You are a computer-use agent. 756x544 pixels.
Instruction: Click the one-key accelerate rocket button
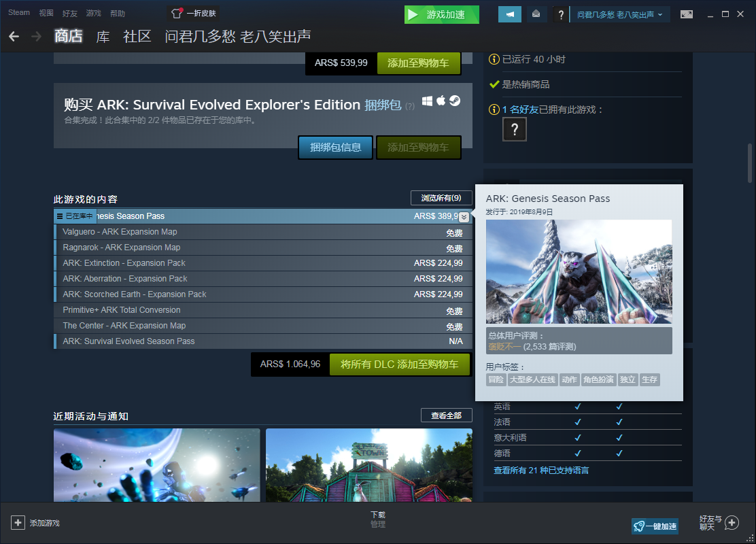tap(655, 526)
